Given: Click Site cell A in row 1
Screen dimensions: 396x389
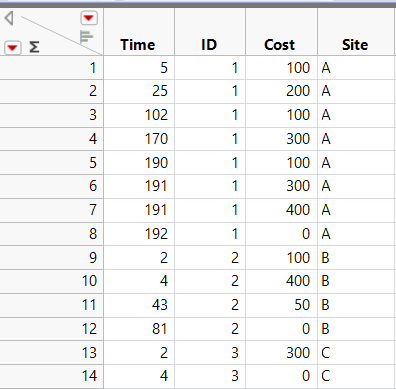Looking at the screenshot, I should (x=356, y=68).
